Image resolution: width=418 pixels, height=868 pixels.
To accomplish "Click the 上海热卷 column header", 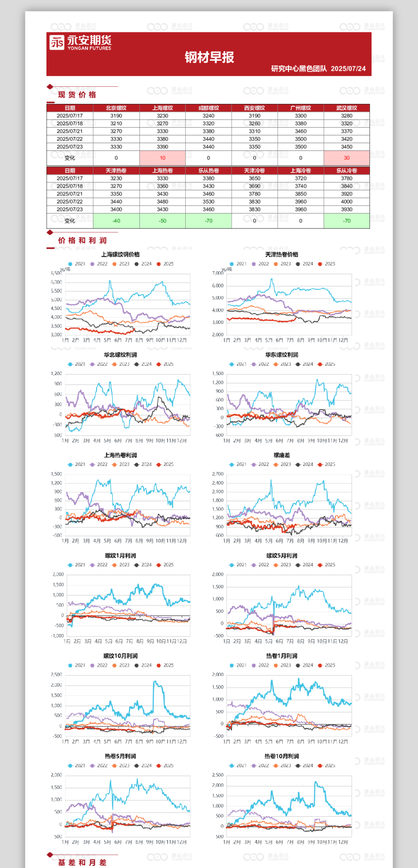I will (x=163, y=171).
